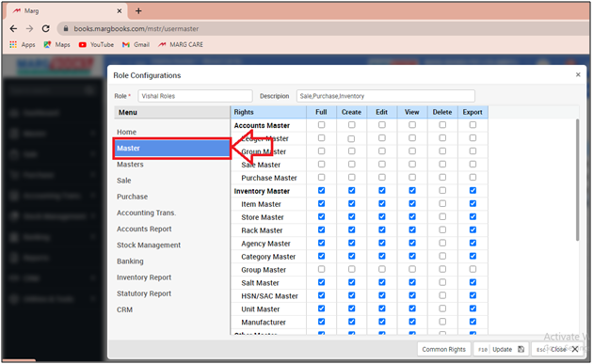Image resolution: width=593 pixels, height=364 pixels.
Task: Click the Full column header
Action: click(321, 112)
